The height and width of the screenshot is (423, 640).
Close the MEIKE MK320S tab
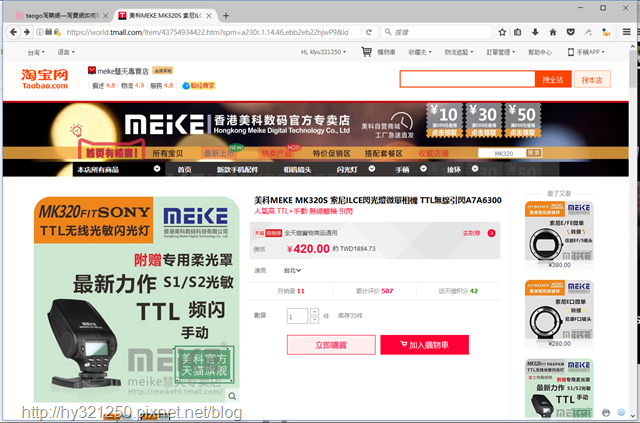(209, 16)
